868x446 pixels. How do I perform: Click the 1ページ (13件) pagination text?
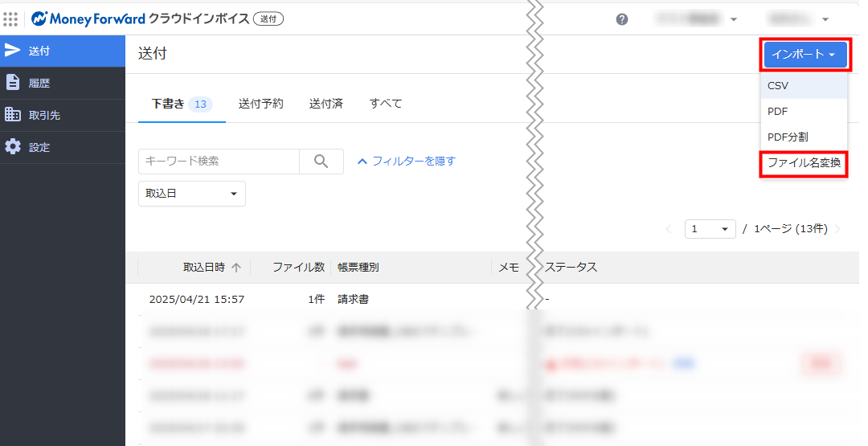tap(791, 229)
